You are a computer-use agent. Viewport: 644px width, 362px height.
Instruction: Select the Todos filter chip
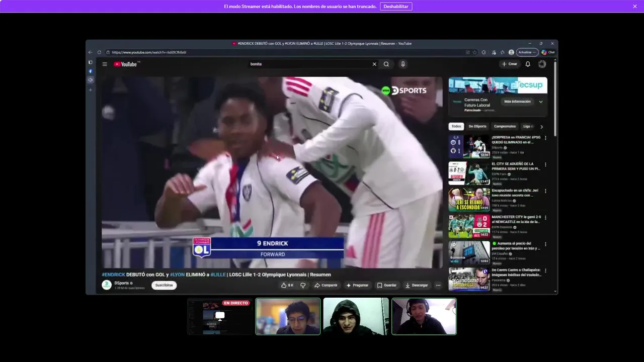click(x=456, y=126)
